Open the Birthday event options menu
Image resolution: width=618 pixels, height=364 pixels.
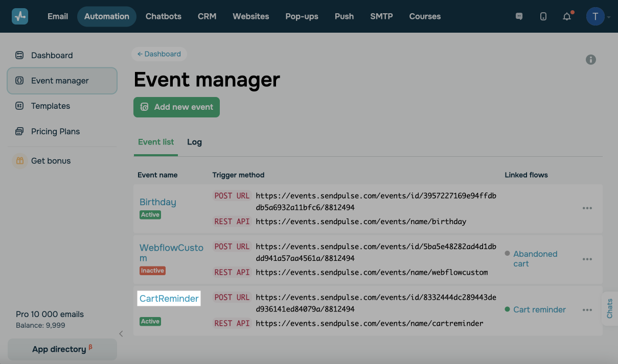point(587,208)
